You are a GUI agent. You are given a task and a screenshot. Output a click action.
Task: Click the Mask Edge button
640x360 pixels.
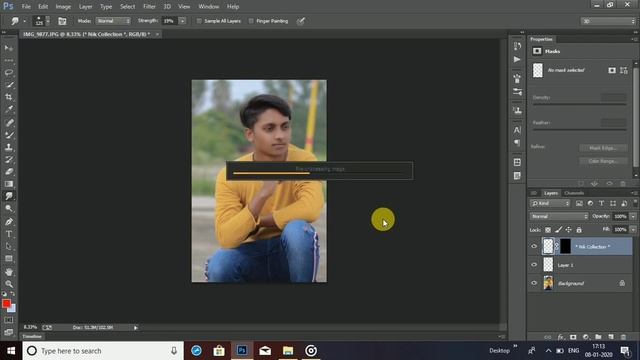603,148
